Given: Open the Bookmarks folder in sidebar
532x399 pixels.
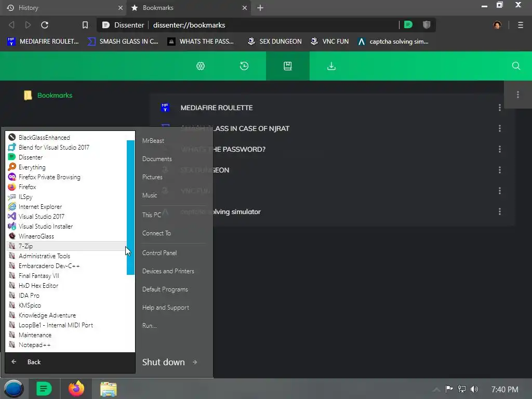Looking at the screenshot, I should tap(48, 96).
